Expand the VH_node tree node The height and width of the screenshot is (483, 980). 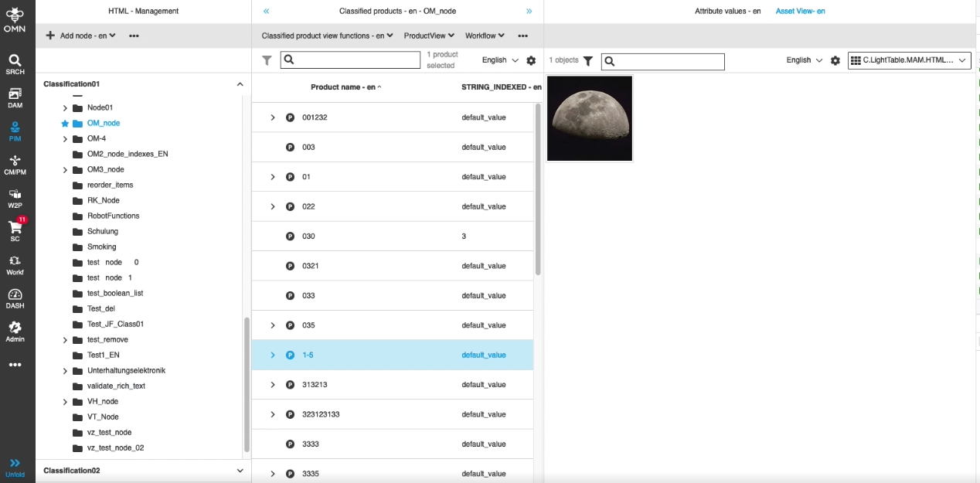[65, 402]
